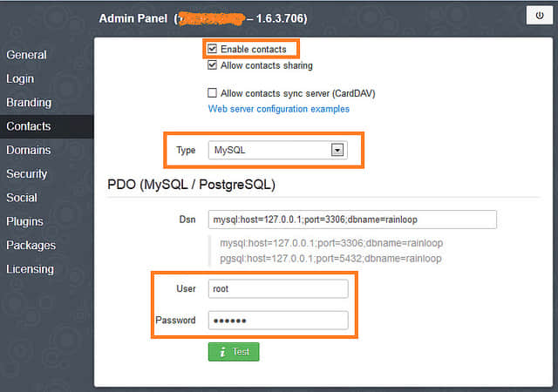558x392 pixels.
Task: Click the info icon on Test button
Action: click(222, 352)
